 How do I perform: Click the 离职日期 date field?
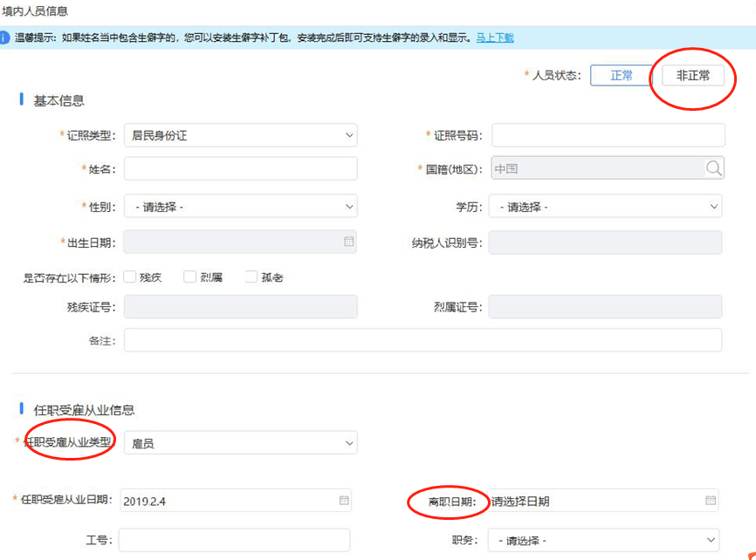tap(602, 501)
